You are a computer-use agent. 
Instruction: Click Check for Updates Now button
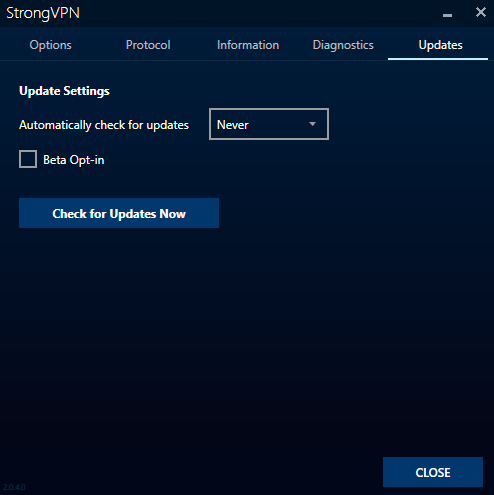coord(119,213)
